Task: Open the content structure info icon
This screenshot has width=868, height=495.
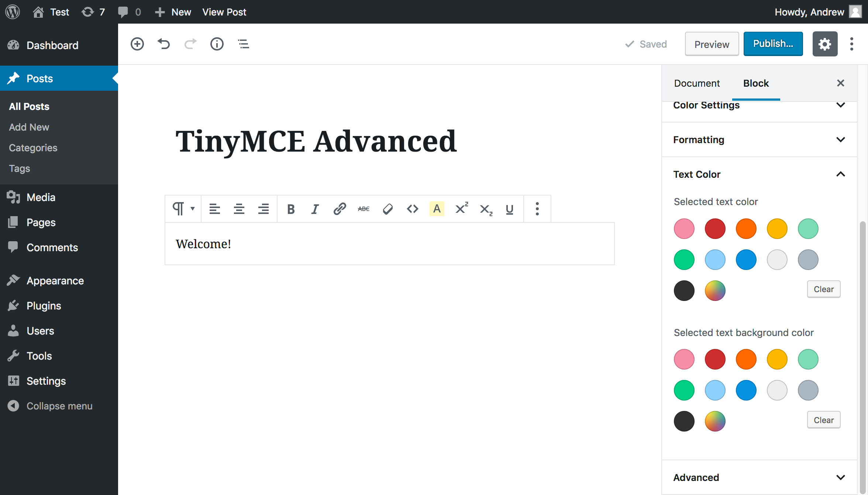Action: pos(217,44)
